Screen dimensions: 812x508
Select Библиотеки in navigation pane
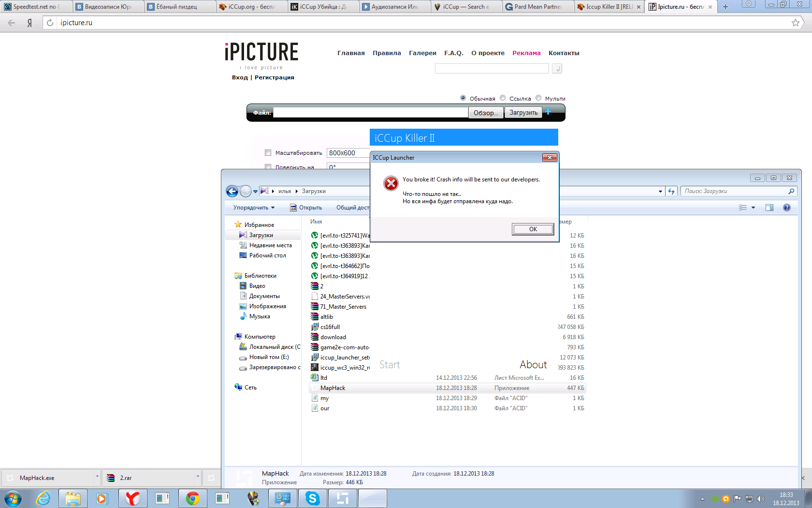point(260,276)
